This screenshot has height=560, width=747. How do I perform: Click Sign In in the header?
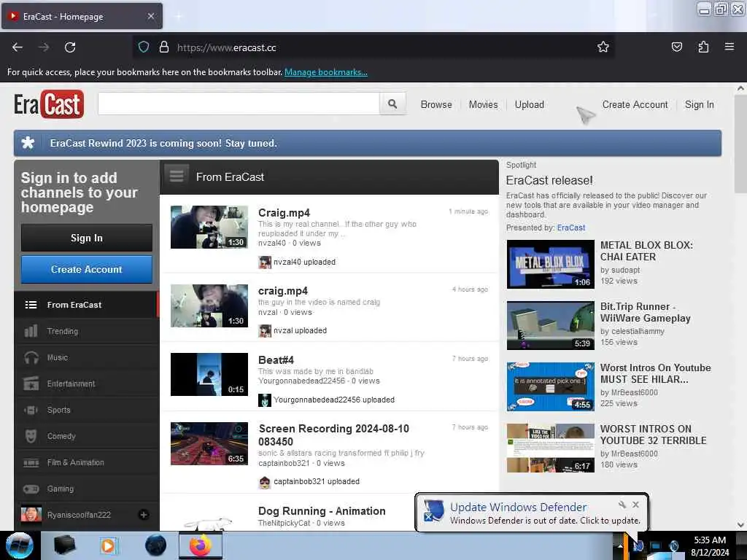click(x=699, y=104)
